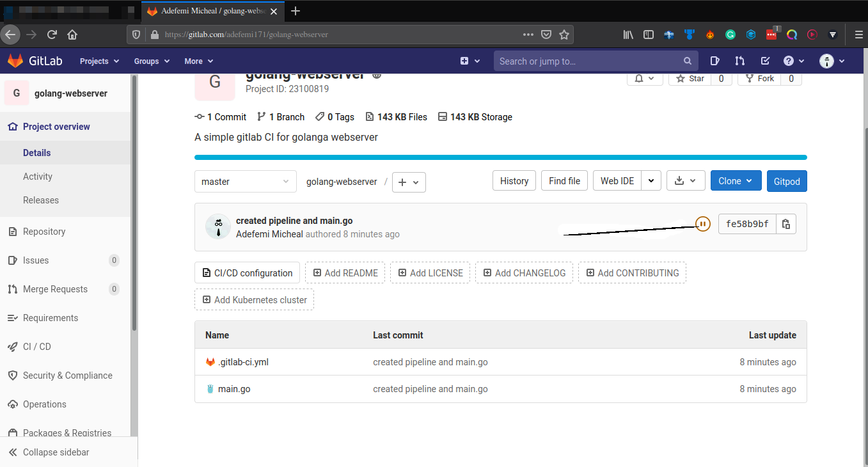Click Add CONTRIBUTING
This screenshot has width=868, height=467.
[x=632, y=273]
